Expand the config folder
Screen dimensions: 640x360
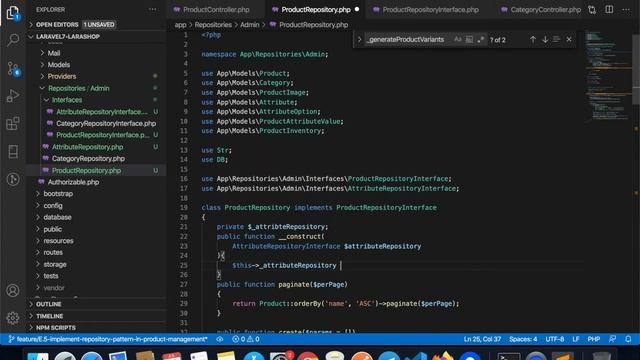tap(53, 205)
